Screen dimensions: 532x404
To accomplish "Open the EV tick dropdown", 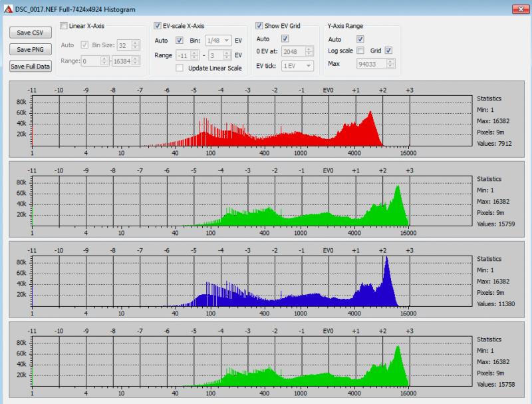I will point(297,66).
